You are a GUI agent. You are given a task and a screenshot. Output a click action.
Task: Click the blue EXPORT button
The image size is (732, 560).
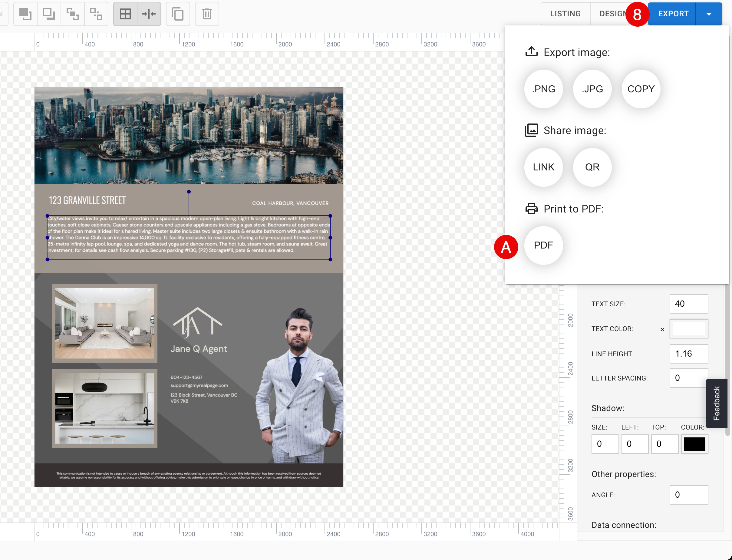(x=673, y=14)
